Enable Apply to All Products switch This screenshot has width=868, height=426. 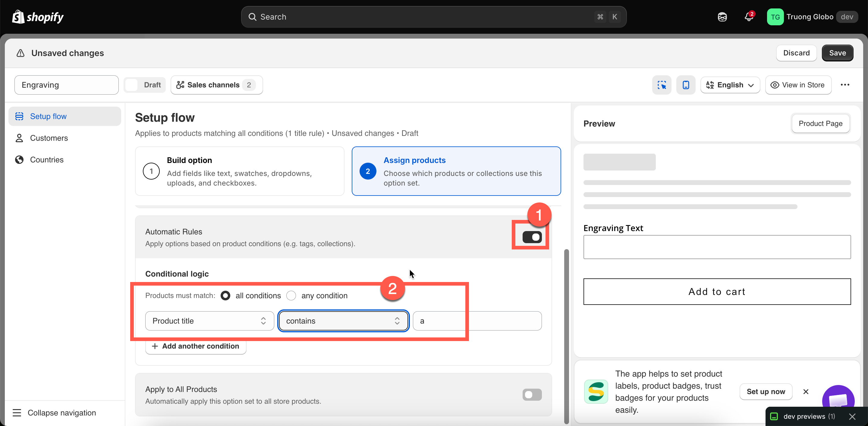point(532,395)
